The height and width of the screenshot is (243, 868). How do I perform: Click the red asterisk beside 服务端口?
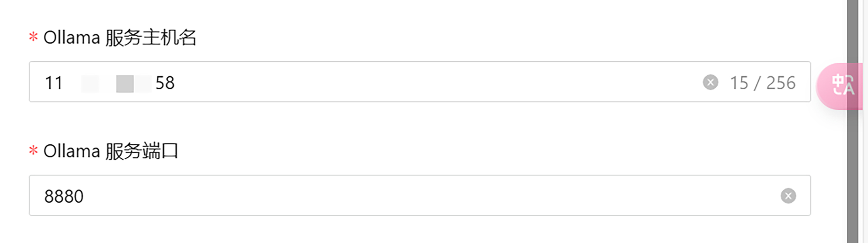point(33,150)
